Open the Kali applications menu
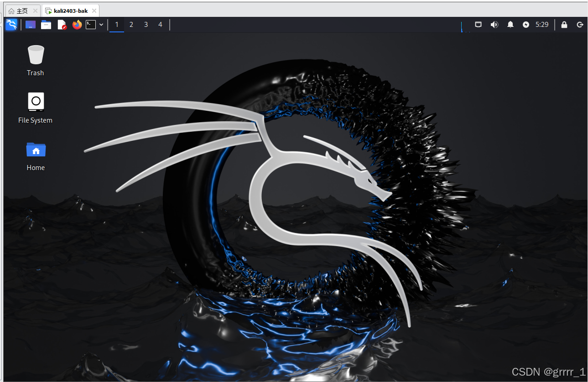Image resolution: width=588 pixels, height=382 pixels. pos(11,25)
